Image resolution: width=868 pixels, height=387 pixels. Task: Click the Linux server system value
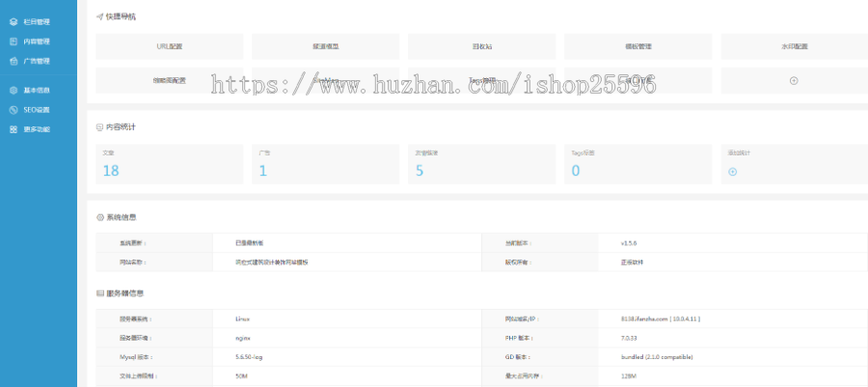point(242,318)
